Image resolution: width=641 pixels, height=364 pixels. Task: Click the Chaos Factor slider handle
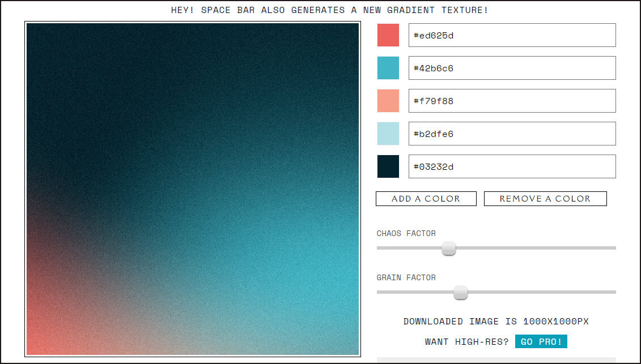[x=448, y=248]
